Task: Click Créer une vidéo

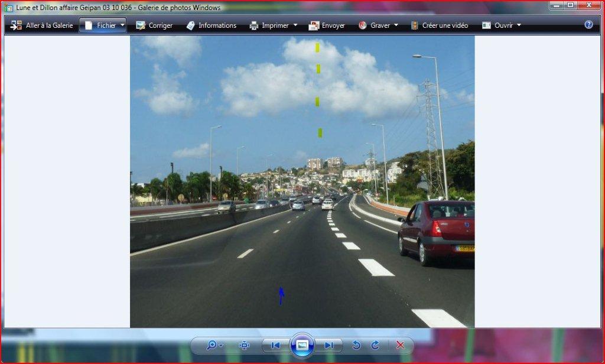Action: point(439,25)
